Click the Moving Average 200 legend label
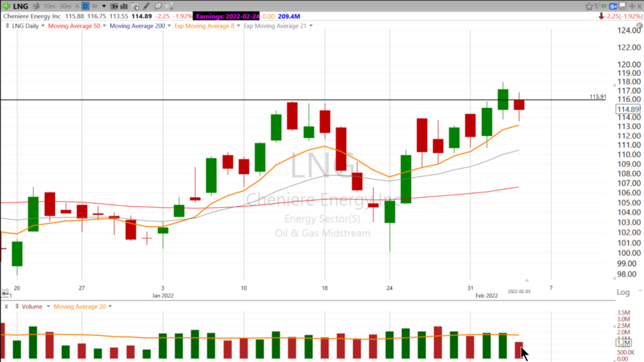Screen dimensions: 644x362 (137, 26)
